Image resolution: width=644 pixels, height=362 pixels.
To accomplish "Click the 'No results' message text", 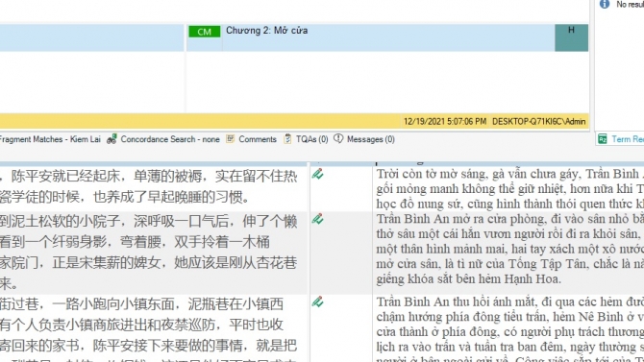I will click(630, 4).
